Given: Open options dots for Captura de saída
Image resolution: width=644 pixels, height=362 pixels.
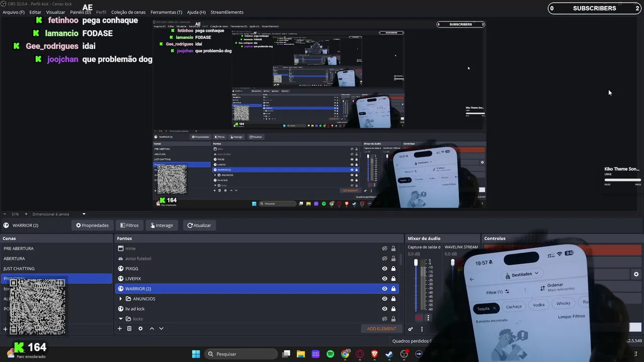Looking at the screenshot, I should (x=428, y=318).
